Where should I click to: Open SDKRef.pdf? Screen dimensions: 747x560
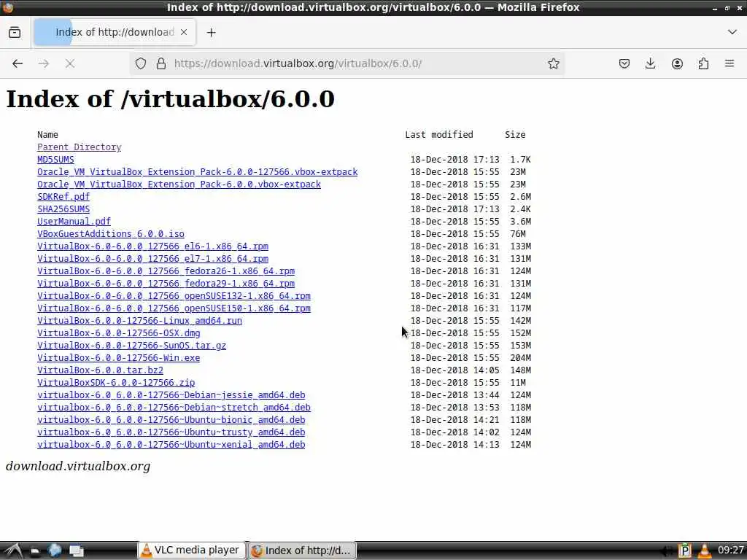[x=63, y=197]
